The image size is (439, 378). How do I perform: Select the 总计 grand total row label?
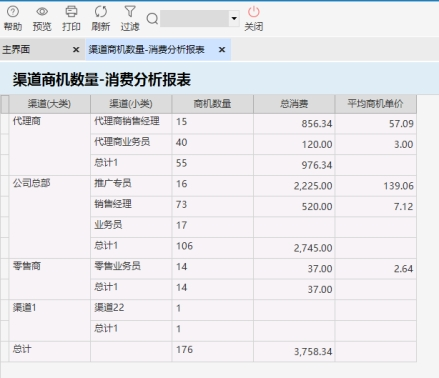pyautogui.click(x=50, y=351)
